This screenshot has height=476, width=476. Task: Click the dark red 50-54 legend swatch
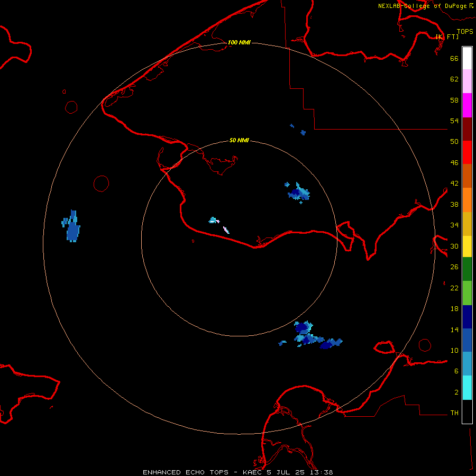tap(467, 129)
